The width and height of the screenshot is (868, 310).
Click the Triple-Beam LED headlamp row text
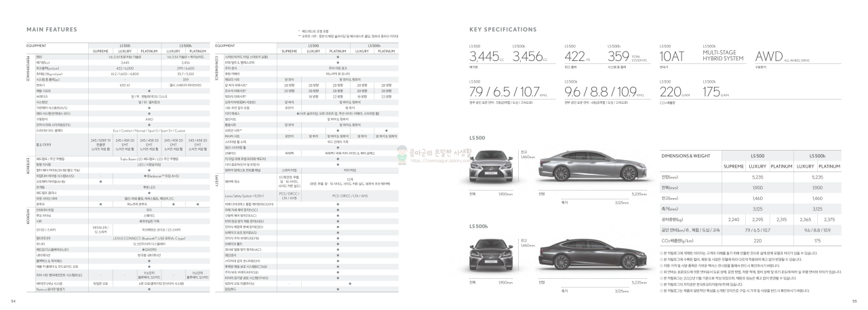pyautogui.click(x=149, y=159)
